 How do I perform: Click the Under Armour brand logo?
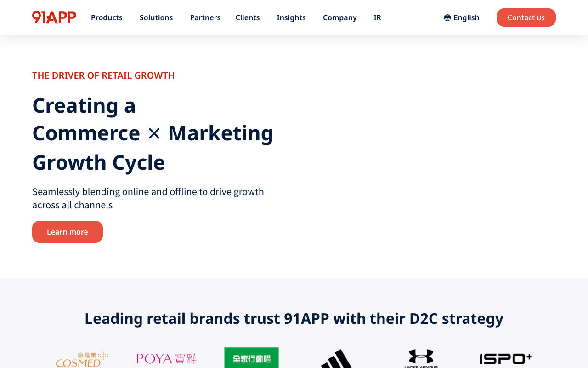tap(421, 359)
